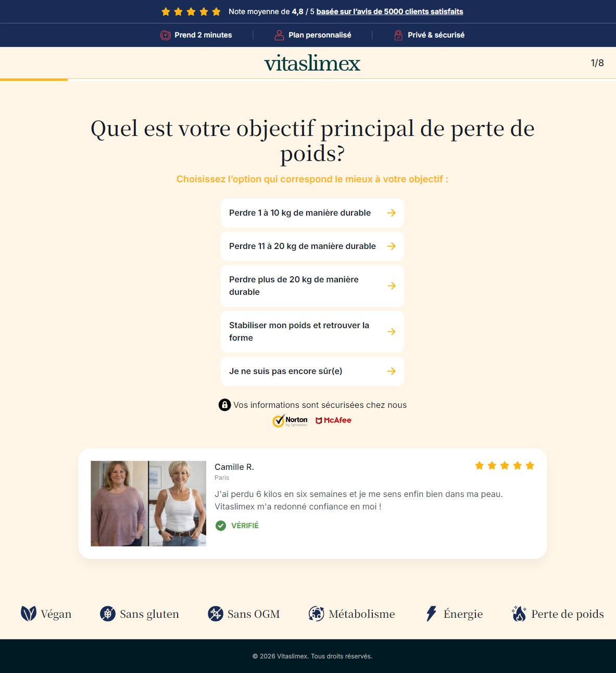Click the Sans gluten text label
This screenshot has height=673, width=616.
point(149,614)
